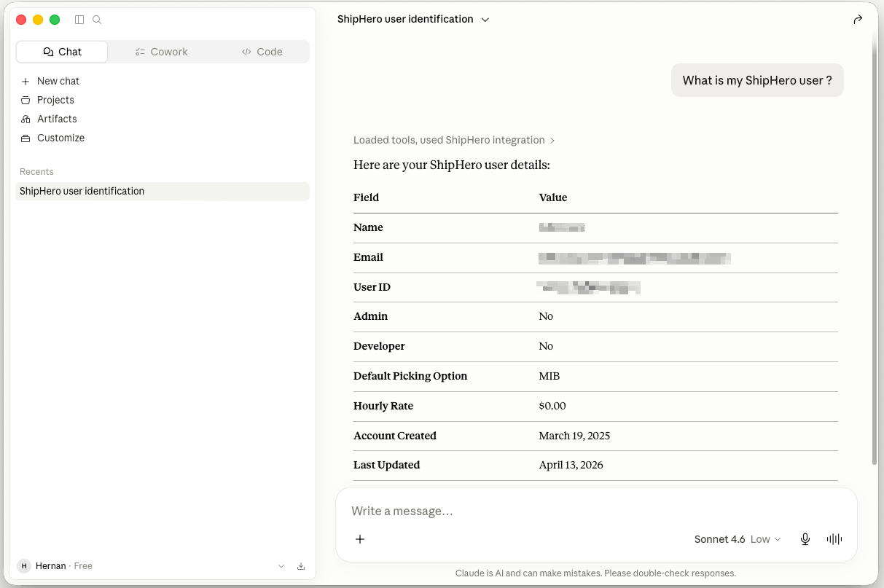Click the Default Picking Option label
This screenshot has height=588, width=884.
[x=410, y=376]
